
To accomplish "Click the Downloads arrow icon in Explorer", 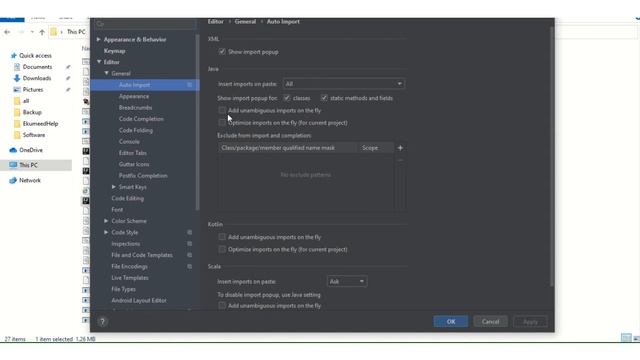I will [17, 78].
